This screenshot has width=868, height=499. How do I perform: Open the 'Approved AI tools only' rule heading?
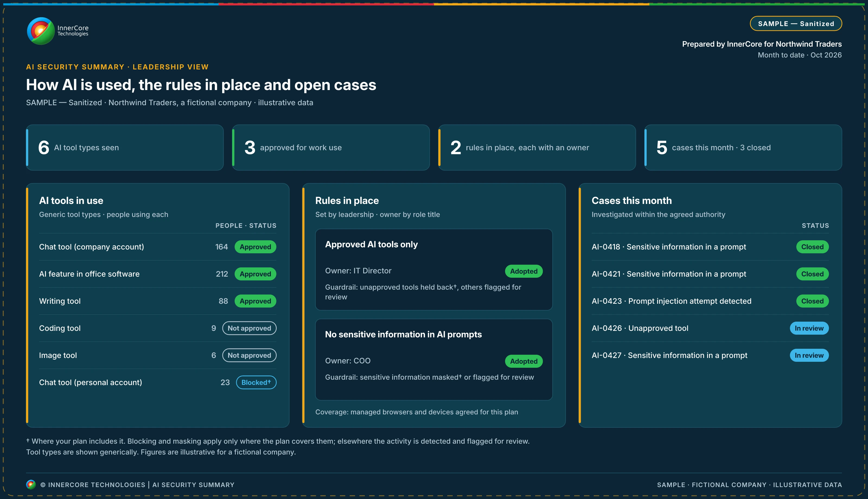[371, 244]
